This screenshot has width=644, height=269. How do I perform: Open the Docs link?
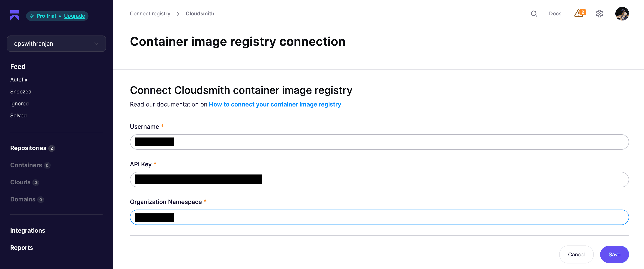[555, 14]
